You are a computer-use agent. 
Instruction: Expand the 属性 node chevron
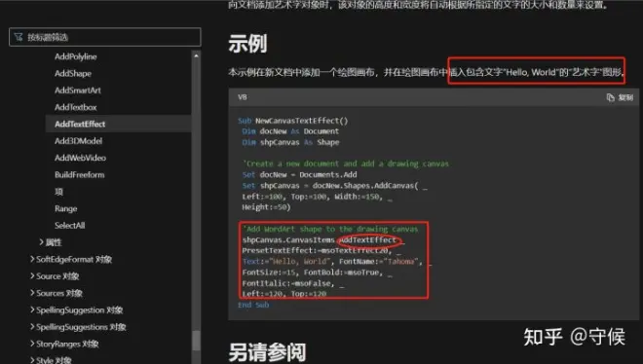(x=41, y=242)
